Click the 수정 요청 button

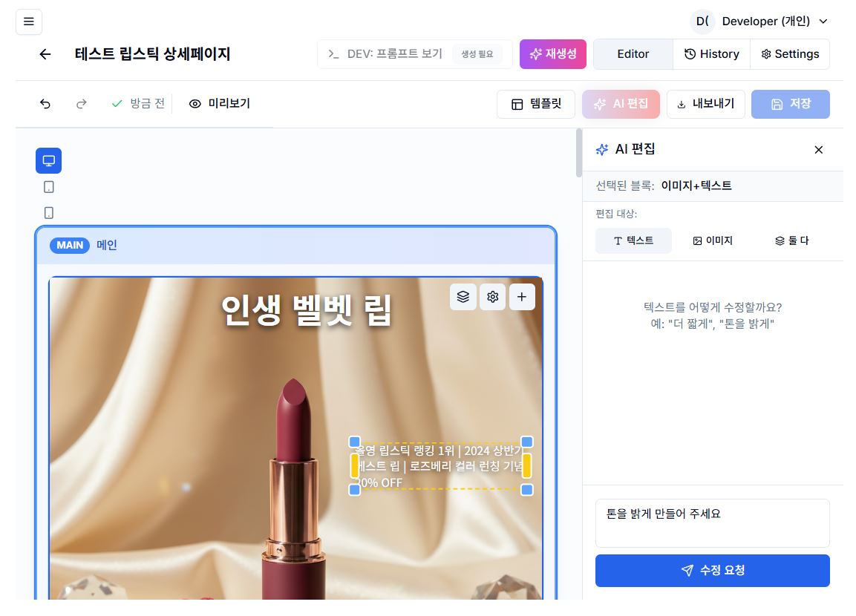712,570
